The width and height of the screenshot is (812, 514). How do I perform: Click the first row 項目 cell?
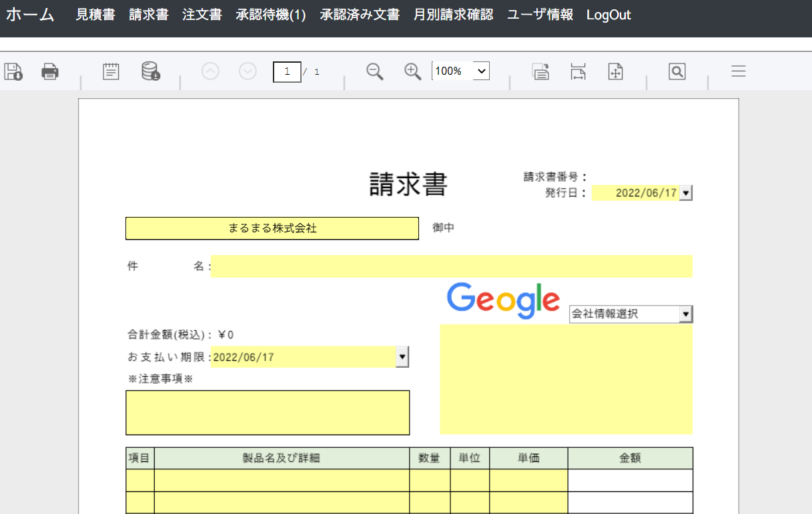(x=140, y=481)
